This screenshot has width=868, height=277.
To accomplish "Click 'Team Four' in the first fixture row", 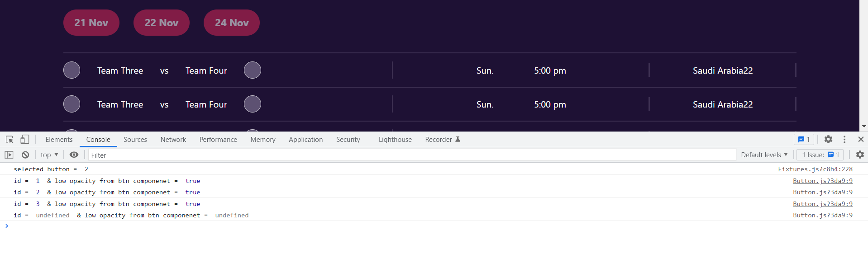I will point(206,70).
